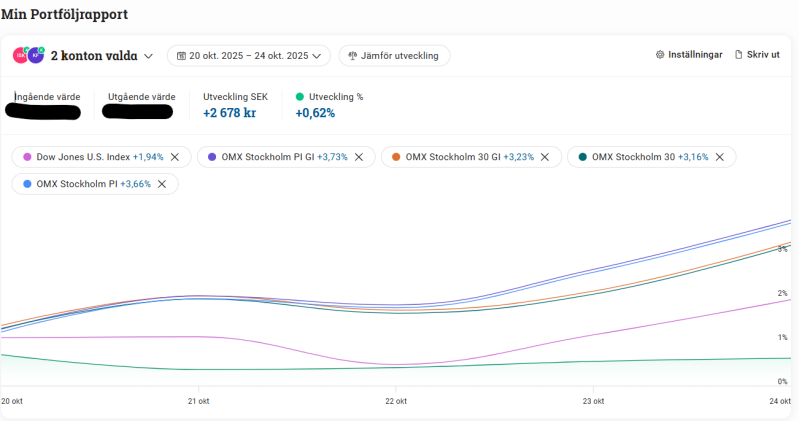Remove OMX Stockholm 30 GI chip
Viewport: 799px width, 421px height.
pyautogui.click(x=544, y=157)
